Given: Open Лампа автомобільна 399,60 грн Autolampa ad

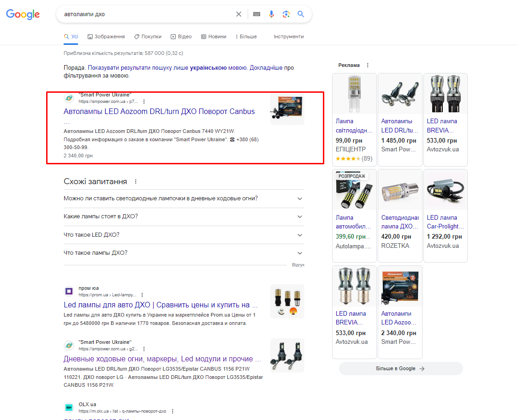Looking at the screenshot, I should point(354,216).
